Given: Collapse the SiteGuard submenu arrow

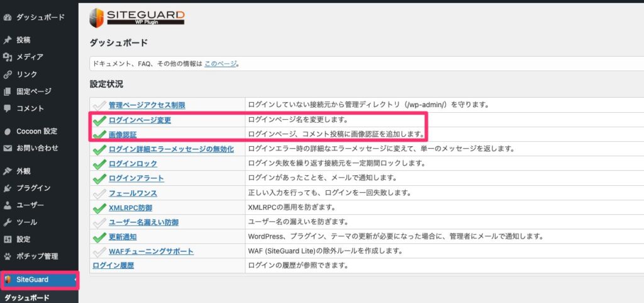Looking at the screenshot, I should (76, 279).
